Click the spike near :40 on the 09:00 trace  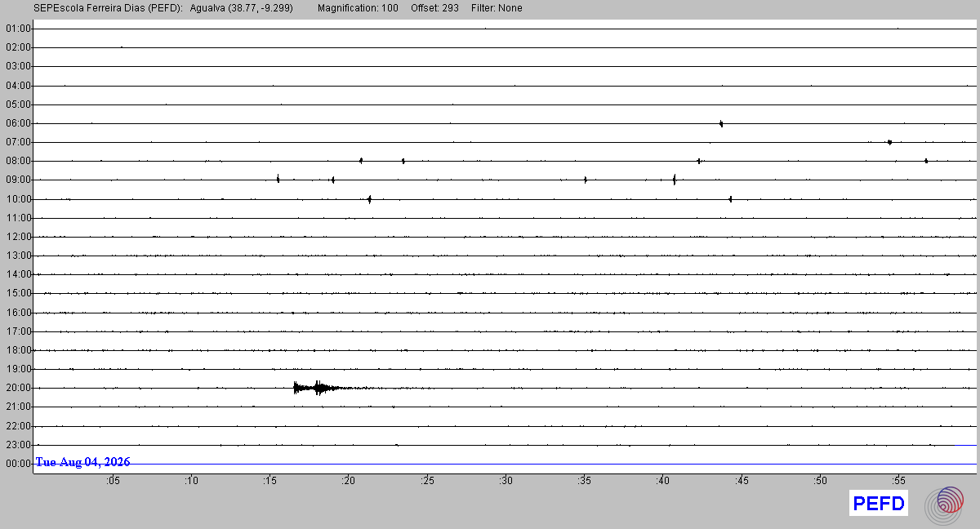tap(674, 179)
